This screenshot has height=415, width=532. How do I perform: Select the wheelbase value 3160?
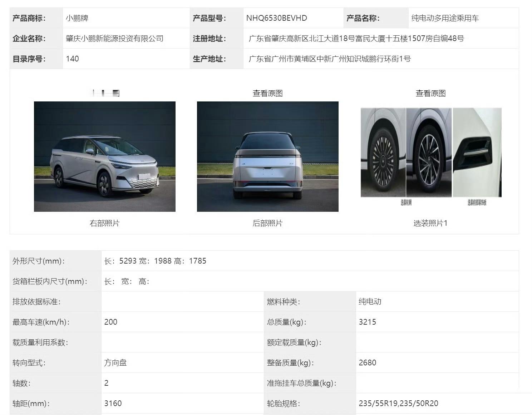(x=113, y=403)
